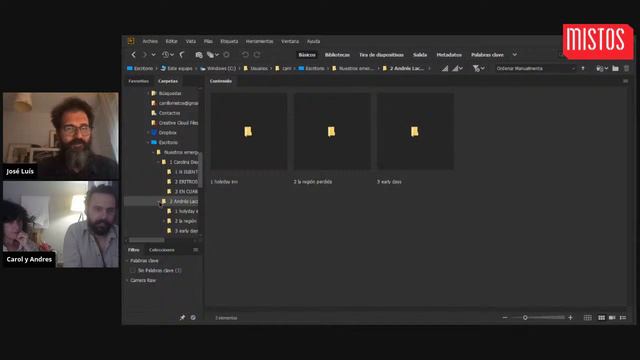This screenshot has height=360, width=640.
Task: Rotate 90 degrees counterclockwise
Action: coord(245,55)
